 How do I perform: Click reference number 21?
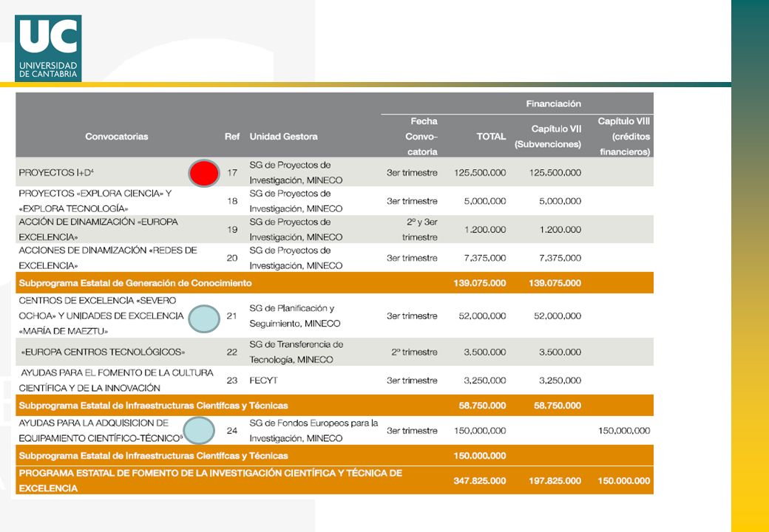232,316
